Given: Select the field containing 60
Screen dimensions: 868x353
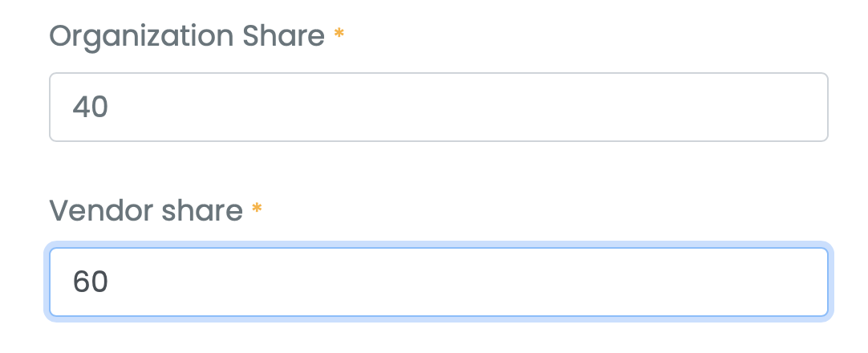Looking at the screenshot, I should pos(438,282).
